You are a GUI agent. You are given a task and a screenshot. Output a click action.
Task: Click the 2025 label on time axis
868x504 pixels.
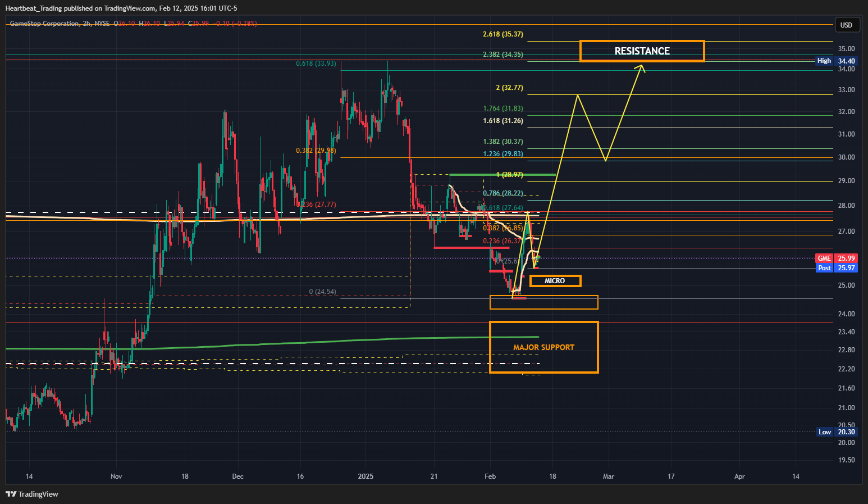click(x=366, y=476)
